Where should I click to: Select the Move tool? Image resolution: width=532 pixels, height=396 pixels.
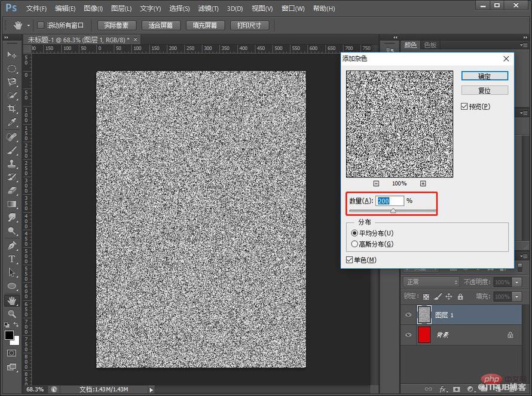click(12, 54)
